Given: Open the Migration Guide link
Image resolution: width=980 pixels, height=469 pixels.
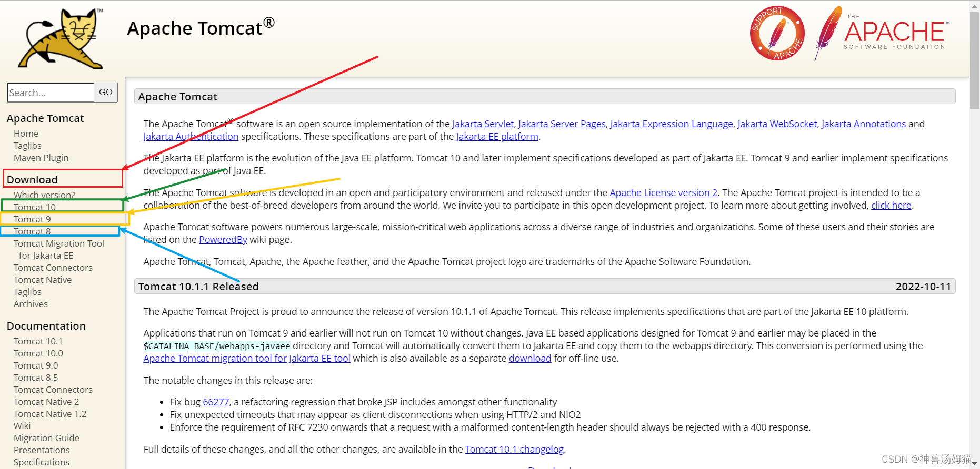Looking at the screenshot, I should [x=46, y=438].
